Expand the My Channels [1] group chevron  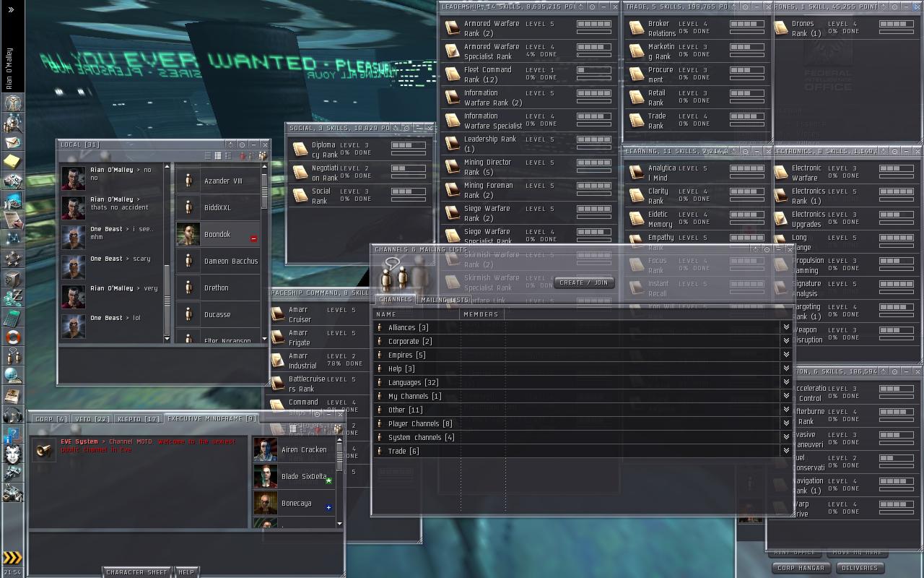786,396
